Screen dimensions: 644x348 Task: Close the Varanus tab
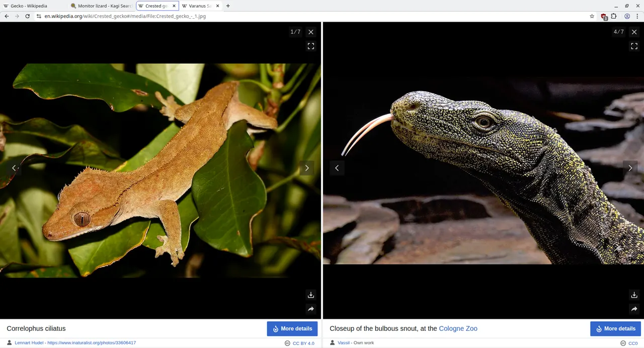217,6
